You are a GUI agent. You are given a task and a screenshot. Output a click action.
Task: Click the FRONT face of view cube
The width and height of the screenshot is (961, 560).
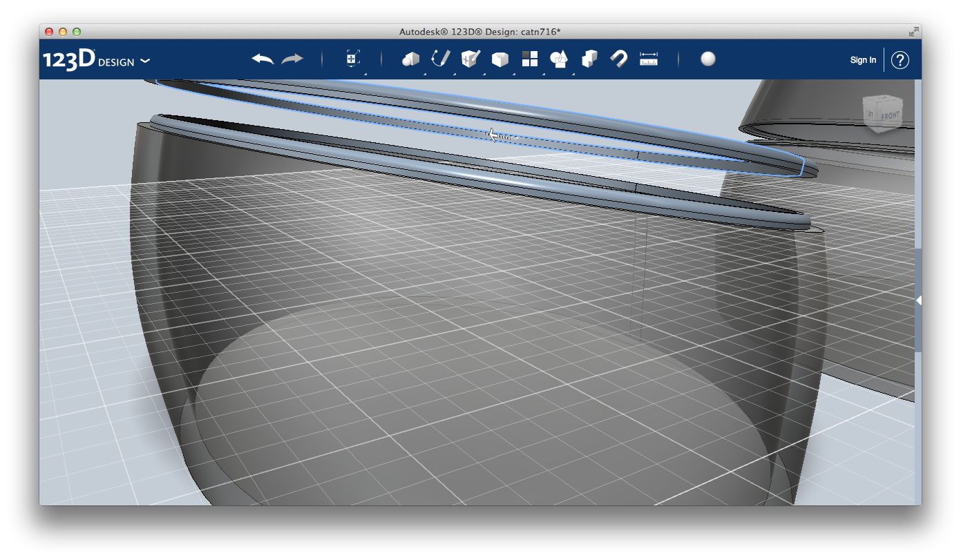891,117
